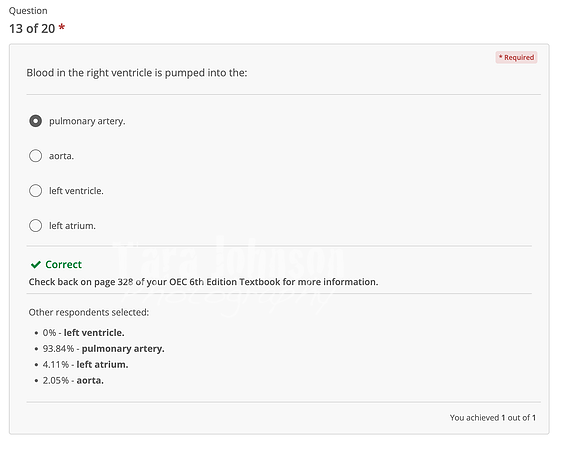The height and width of the screenshot is (450, 564).
Task: Click the '93.84% - pulmonary artery.' result row
Action: click(x=104, y=349)
